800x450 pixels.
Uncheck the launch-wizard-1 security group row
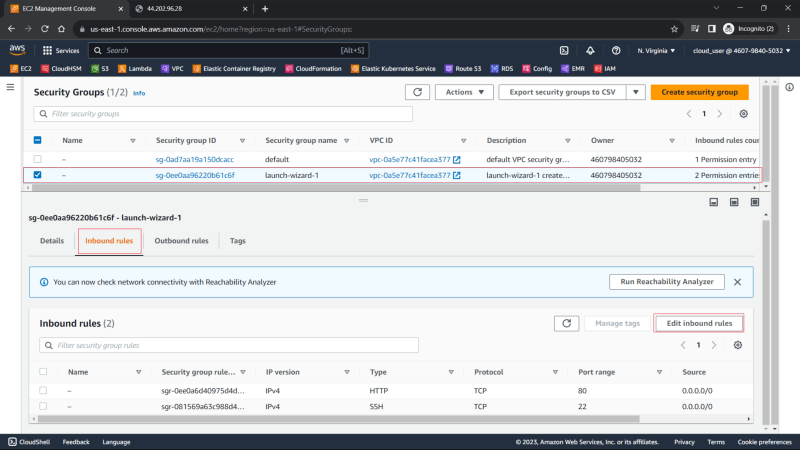[x=37, y=174]
